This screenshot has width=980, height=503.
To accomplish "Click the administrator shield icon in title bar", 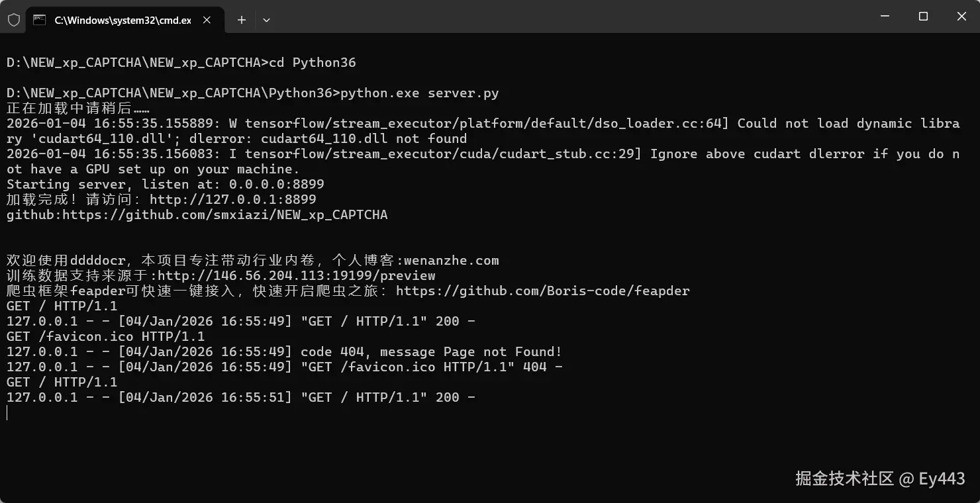I will point(13,20).
